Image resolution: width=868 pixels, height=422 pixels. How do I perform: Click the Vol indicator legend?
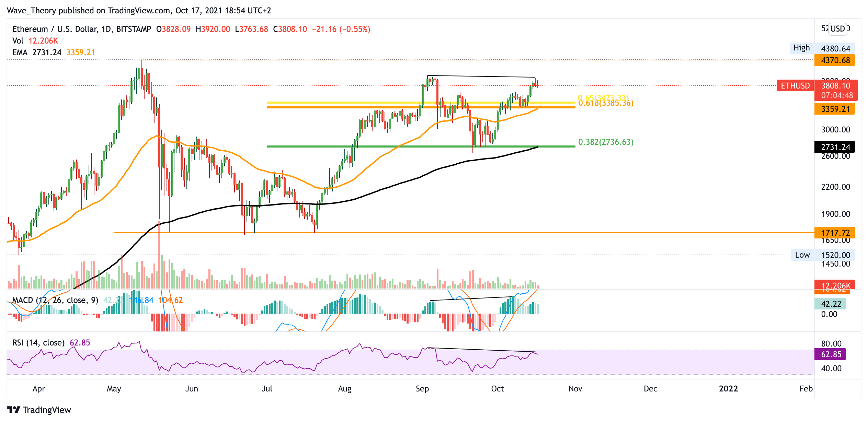click(18, 41)
